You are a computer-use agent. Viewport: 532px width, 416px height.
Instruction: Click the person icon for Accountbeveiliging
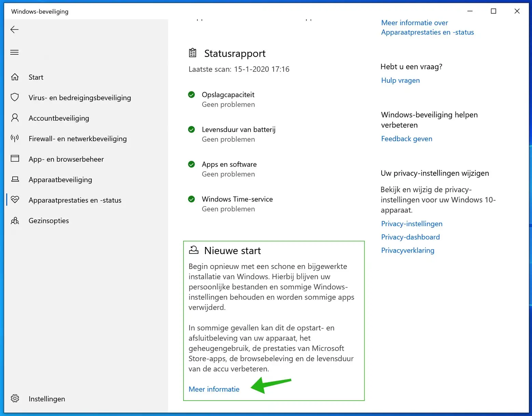(x=15, y=118)
